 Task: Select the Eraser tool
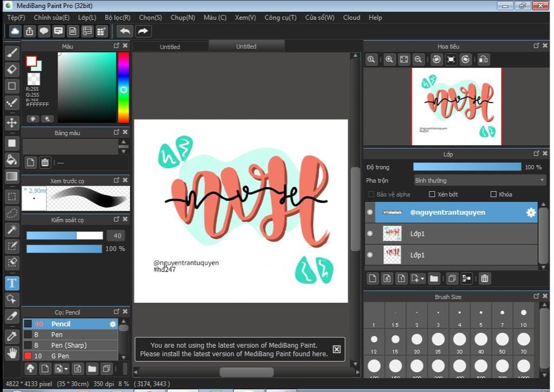click(x=12, y=70)
